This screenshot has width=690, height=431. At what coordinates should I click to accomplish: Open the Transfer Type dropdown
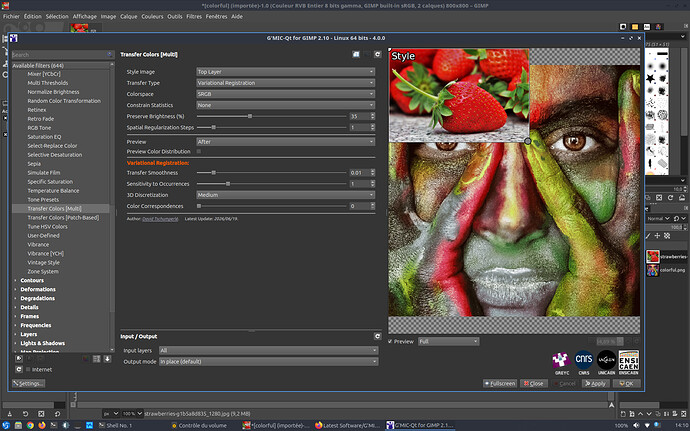(x=286, y=83)
